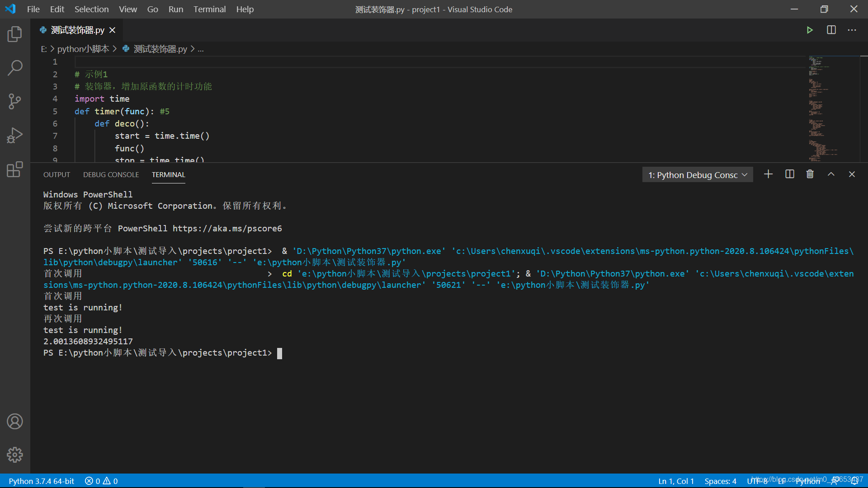Open the Go menu
This screenshot has width=868, height=488.
152,9
